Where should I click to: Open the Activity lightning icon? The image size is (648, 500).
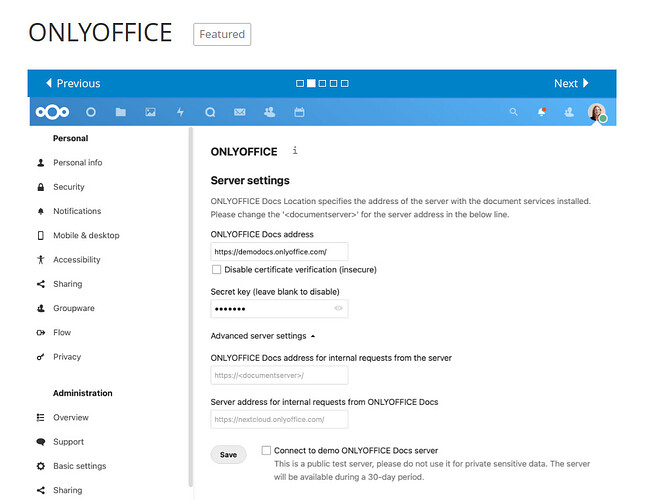click(180, 112)
